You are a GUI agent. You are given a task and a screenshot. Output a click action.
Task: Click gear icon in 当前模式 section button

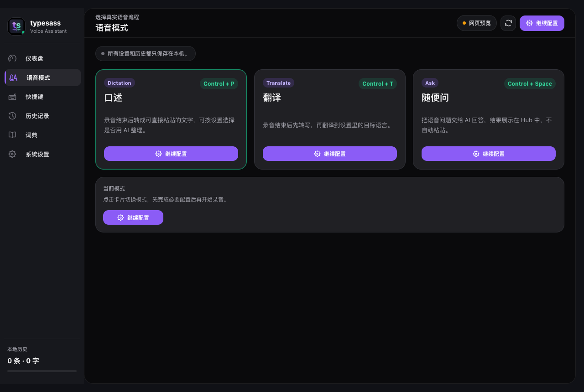pyautogui.click(x=120, y=217)
